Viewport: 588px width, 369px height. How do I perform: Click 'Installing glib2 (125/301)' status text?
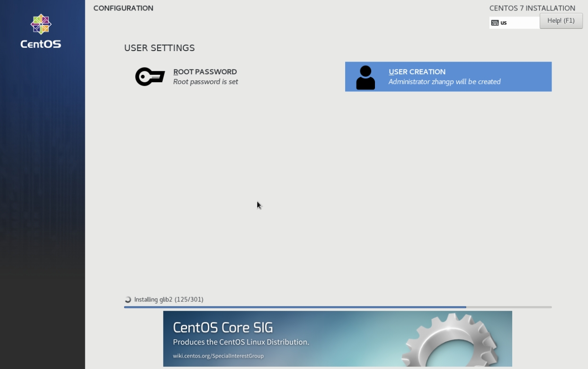169,299
